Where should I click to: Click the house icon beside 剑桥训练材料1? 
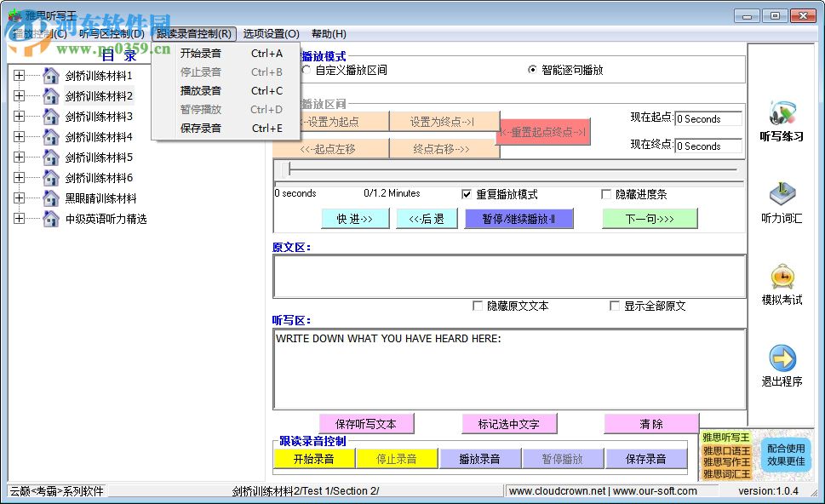pos(51,76)
